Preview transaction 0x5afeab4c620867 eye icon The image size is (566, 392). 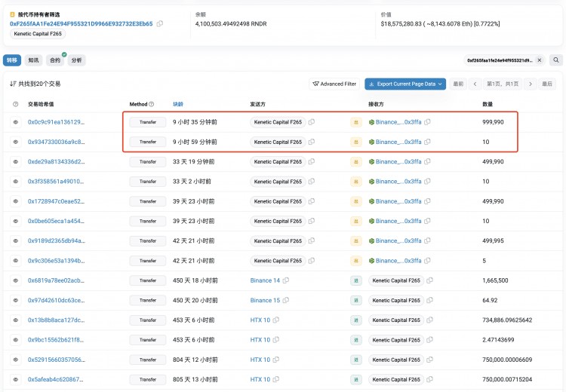pos(16,379)
